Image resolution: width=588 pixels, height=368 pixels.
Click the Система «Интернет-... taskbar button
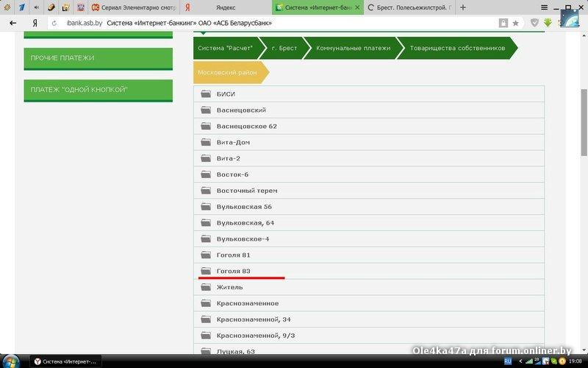65,361
